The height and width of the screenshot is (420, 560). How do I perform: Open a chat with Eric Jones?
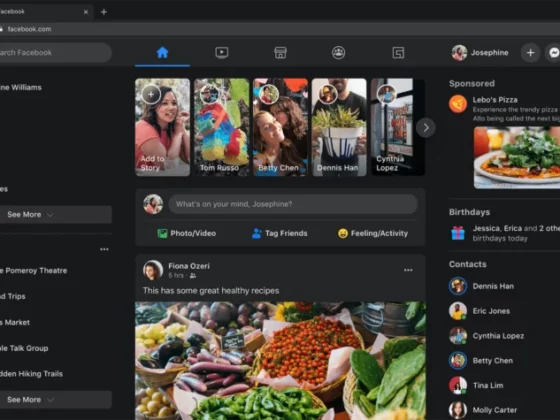[x=491, y=311]
